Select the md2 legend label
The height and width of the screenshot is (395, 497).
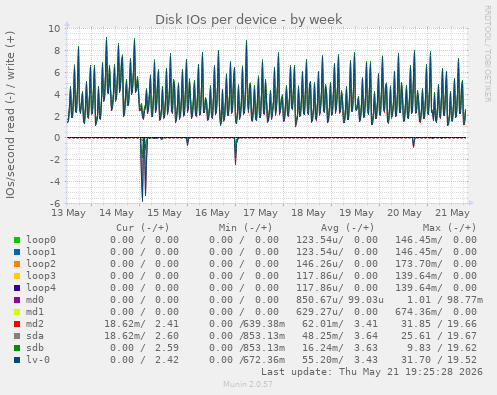tap(35, 324)
